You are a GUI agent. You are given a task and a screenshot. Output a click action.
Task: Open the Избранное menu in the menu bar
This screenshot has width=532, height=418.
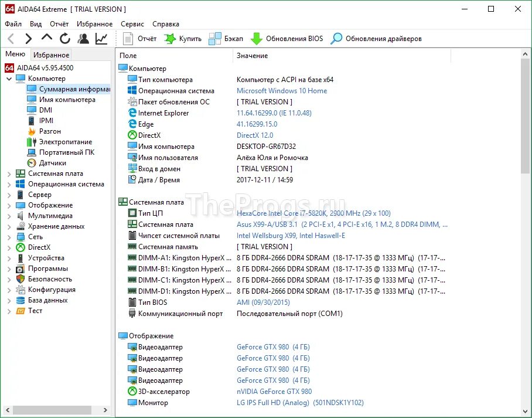tap(95, 24)
